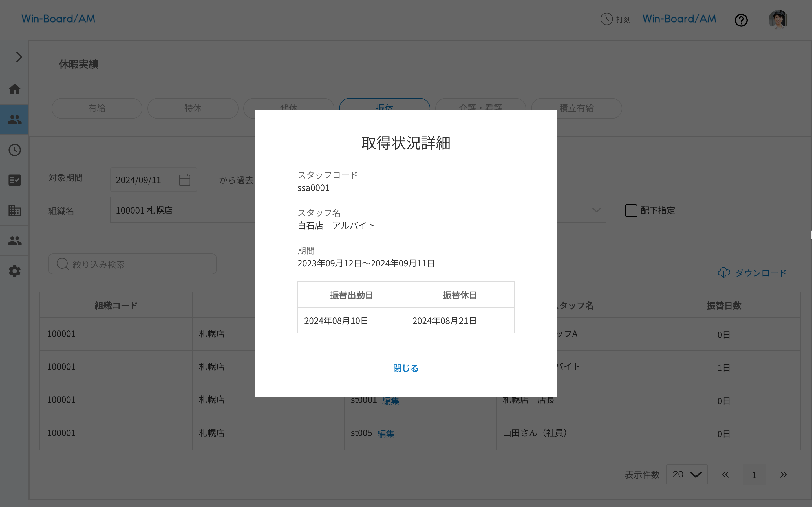812x507 pixels.
Task: Close the 取得状況詳細 dialog via 閉じる
Action: [x=405, y=368]
